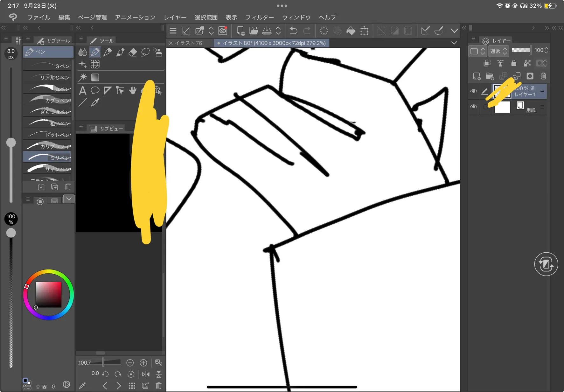Select the Eraser tool

point(133,52)
